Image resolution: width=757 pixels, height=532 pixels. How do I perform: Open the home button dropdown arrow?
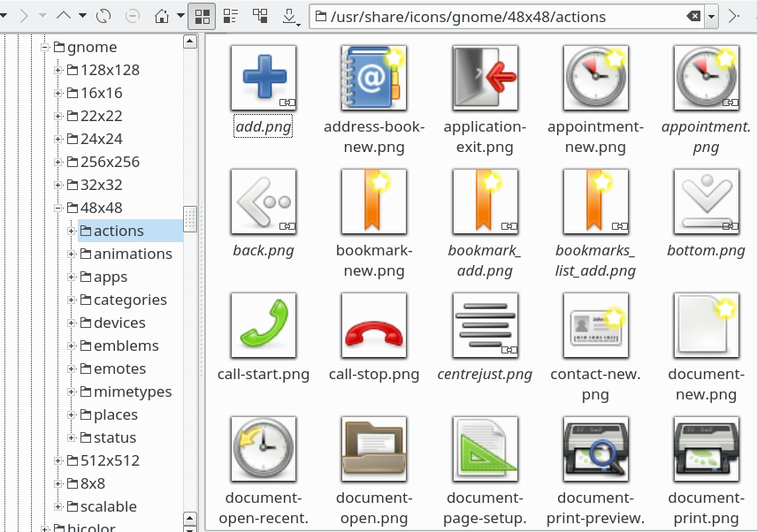[180, 15]
